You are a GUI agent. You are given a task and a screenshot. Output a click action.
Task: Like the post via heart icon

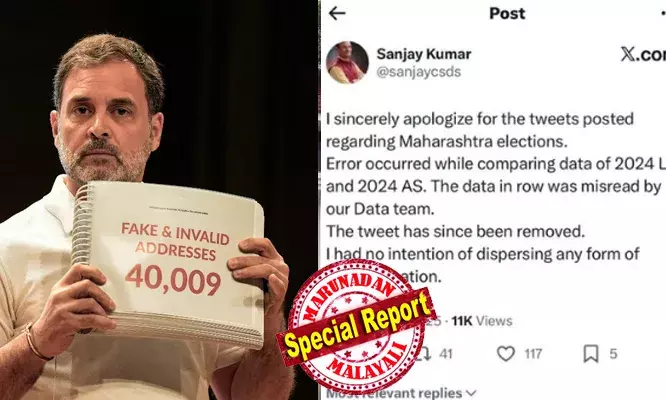tap(505, 353)
